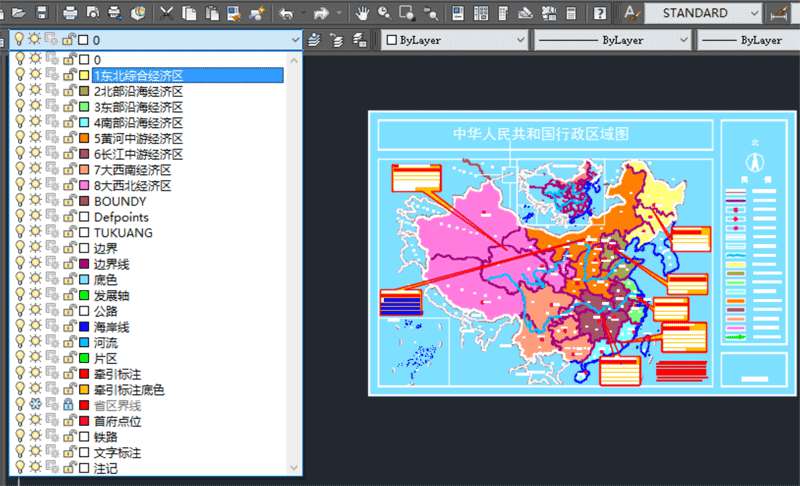Select the Defpoints layer

(120, 217)
